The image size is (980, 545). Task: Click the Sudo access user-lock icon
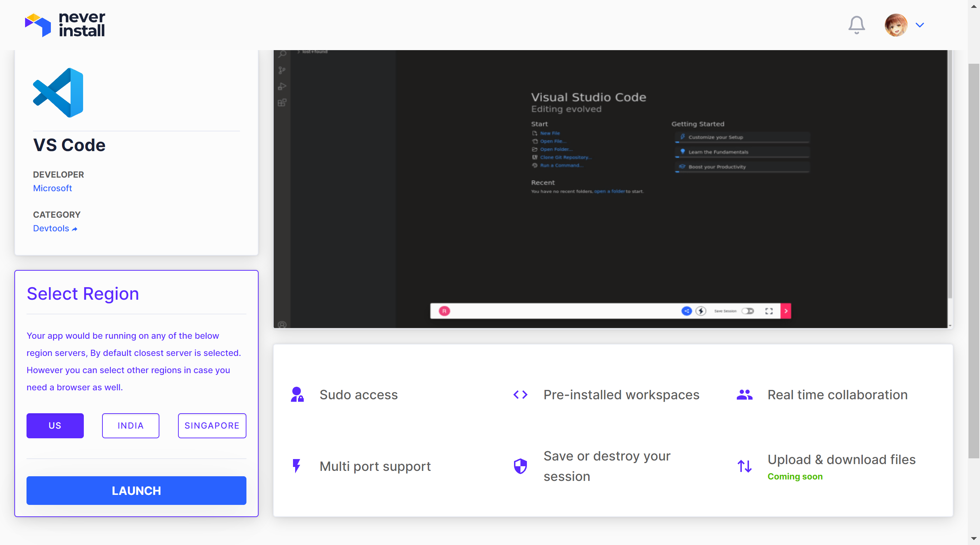pyautogui.click(x=297, y=394)
